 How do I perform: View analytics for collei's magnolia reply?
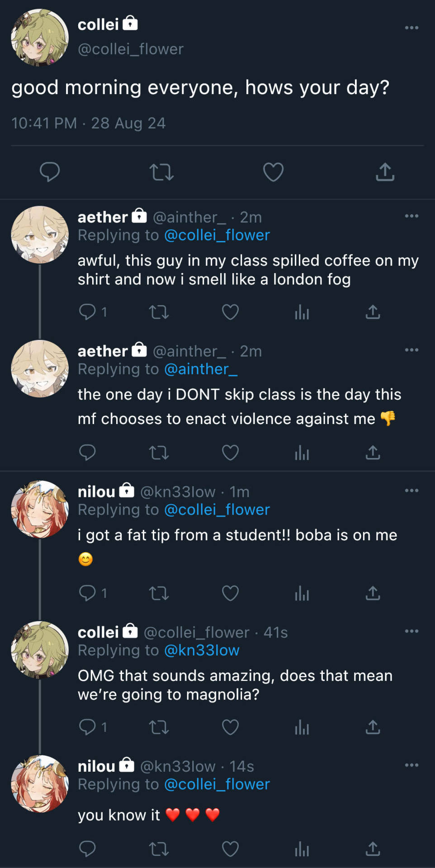tap(302, 727)
